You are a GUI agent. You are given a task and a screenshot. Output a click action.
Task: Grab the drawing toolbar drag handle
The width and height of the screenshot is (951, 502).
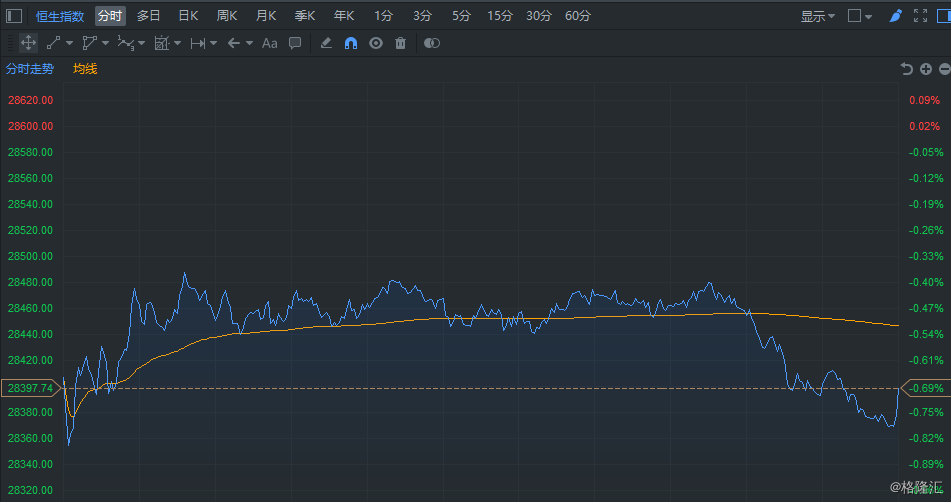(10, 43)
